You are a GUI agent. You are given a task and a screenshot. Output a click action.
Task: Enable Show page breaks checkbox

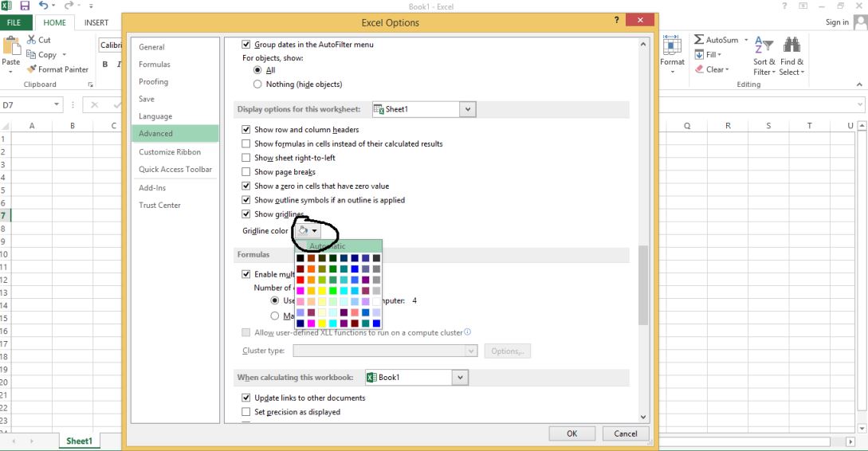(246, 171)
